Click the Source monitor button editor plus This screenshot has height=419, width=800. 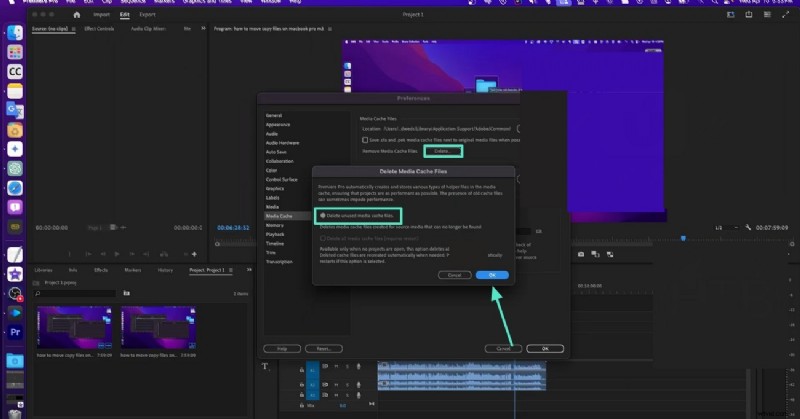coord(194,254)
